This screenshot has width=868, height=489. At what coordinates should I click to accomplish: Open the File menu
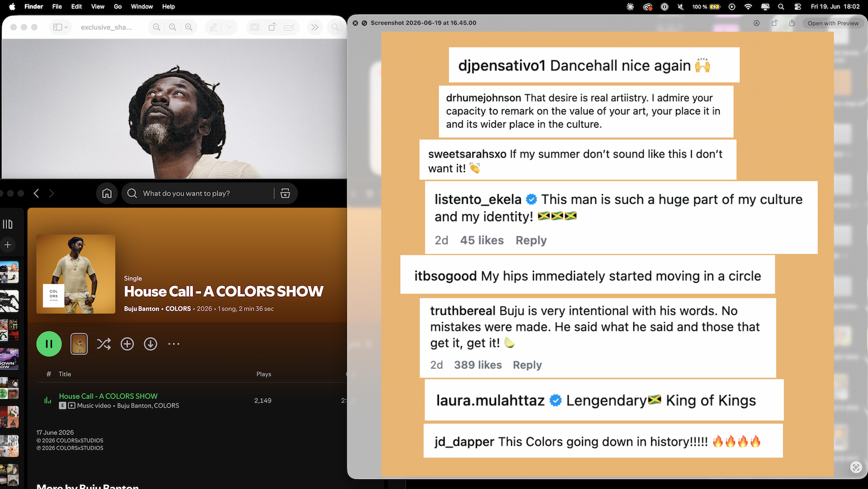point(57,6)
